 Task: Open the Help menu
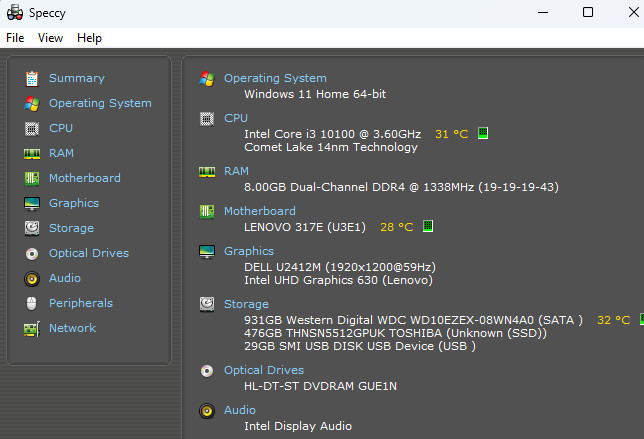point(89,38)
